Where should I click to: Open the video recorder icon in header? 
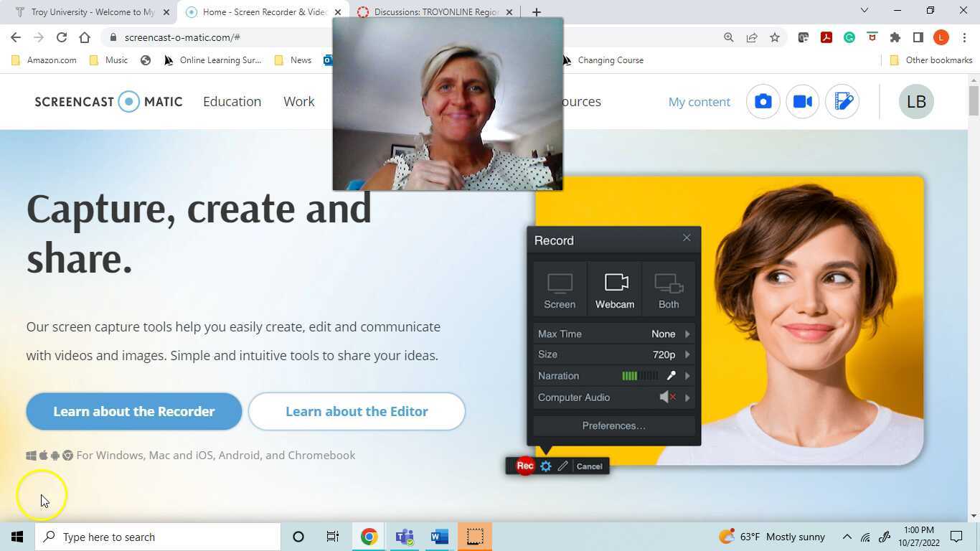pos(802,102)
